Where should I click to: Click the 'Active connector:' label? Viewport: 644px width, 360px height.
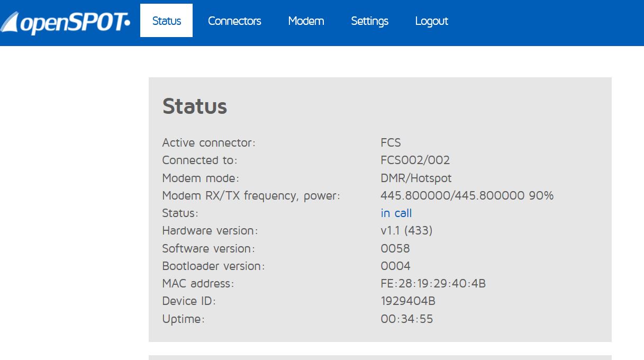(x=208, y=142)
